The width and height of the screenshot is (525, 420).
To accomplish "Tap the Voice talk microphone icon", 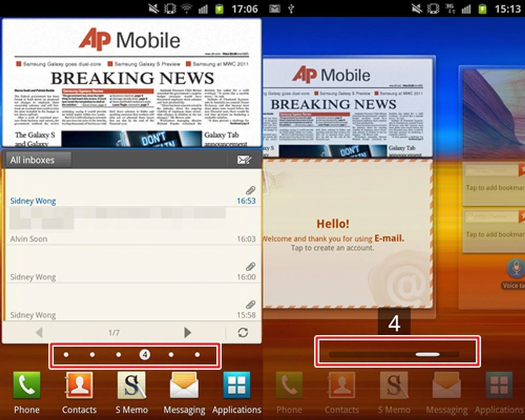I will [x=516, y=268].
